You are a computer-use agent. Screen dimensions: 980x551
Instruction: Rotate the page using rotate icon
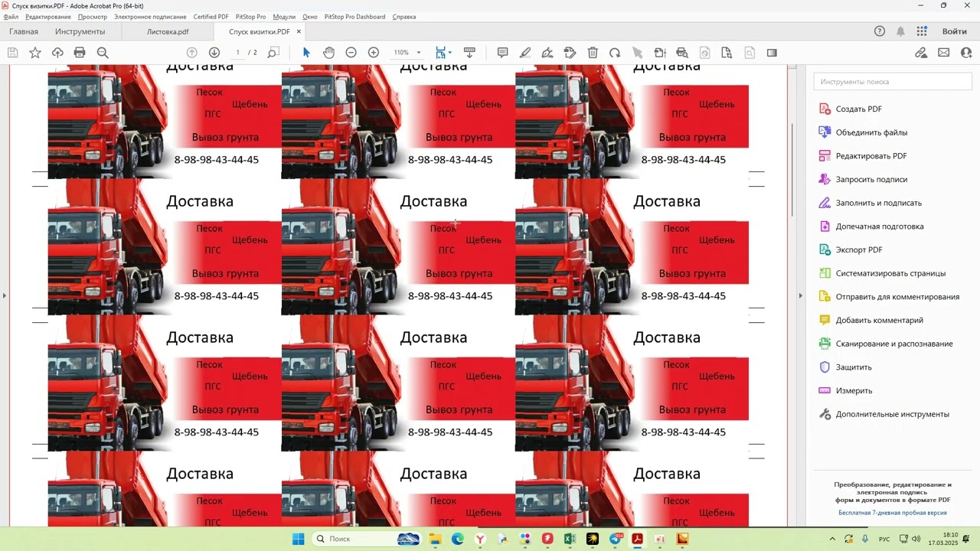click(615, 53)
